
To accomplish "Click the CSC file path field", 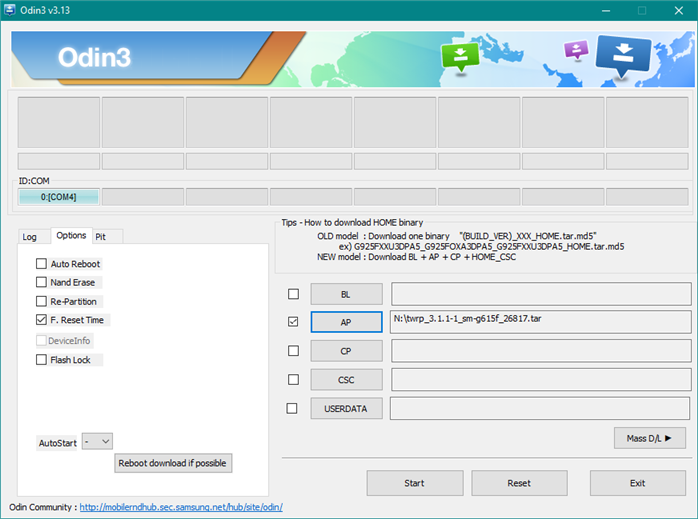I will point(541,380).
